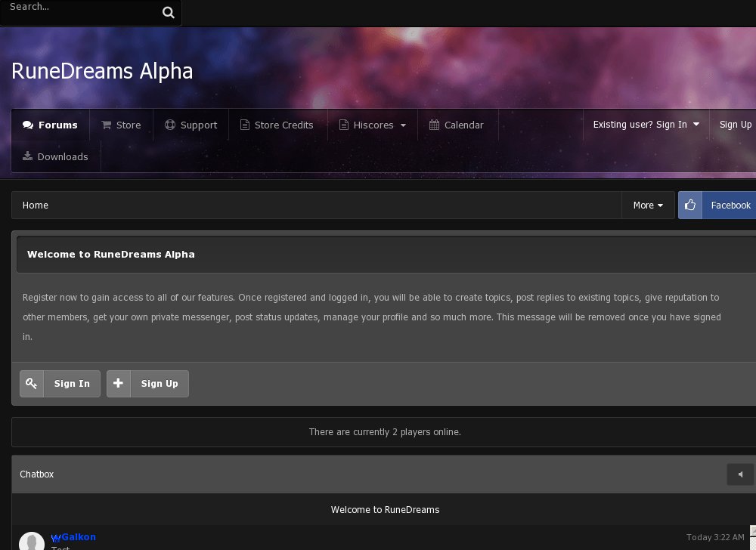Screen dimensions: 756x550
Task: Open the Calendar via its icon
Action: pyautogui.click(x=435, y=125)
